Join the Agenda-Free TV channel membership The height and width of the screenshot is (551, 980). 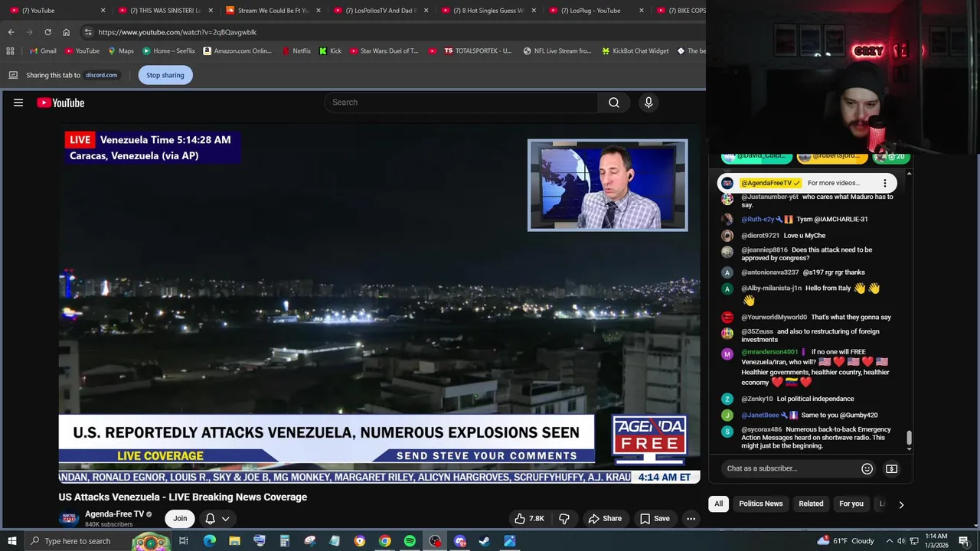[x=180, y=519]
